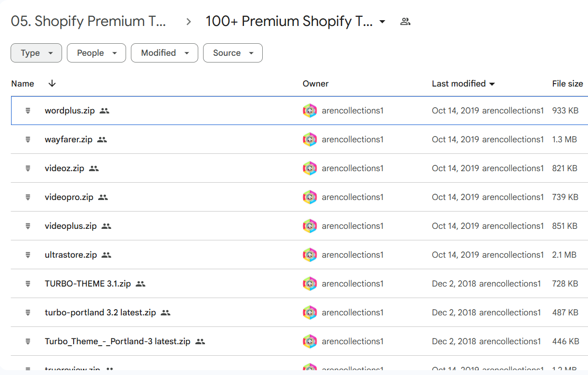
Task: Click the 851 KB file size value
Action: 565,226
